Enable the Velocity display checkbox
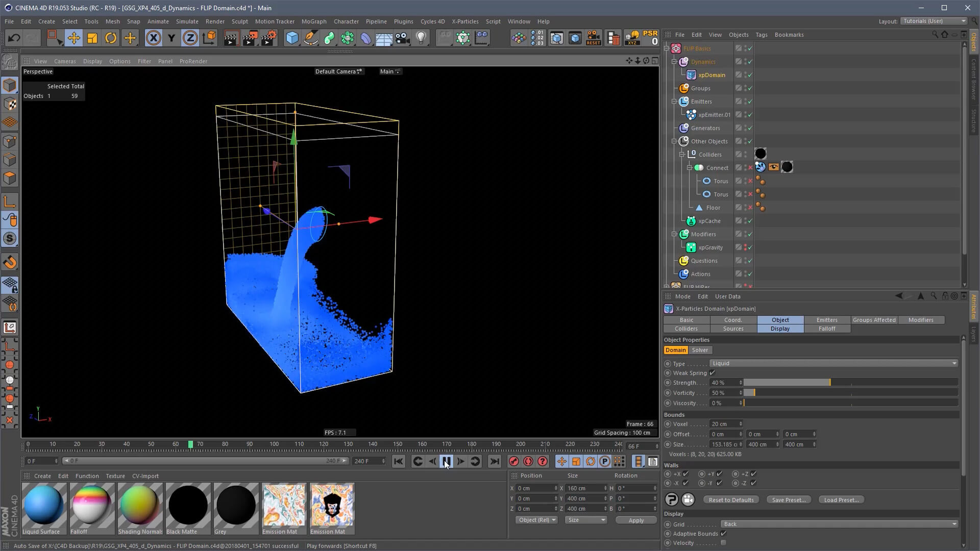The image size is (980, 551). (723, 543)
